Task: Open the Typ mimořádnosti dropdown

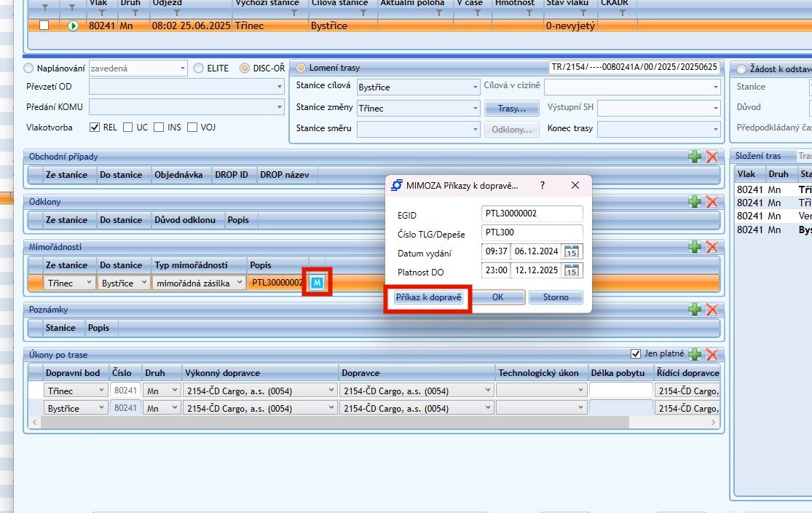Action: 240,283
